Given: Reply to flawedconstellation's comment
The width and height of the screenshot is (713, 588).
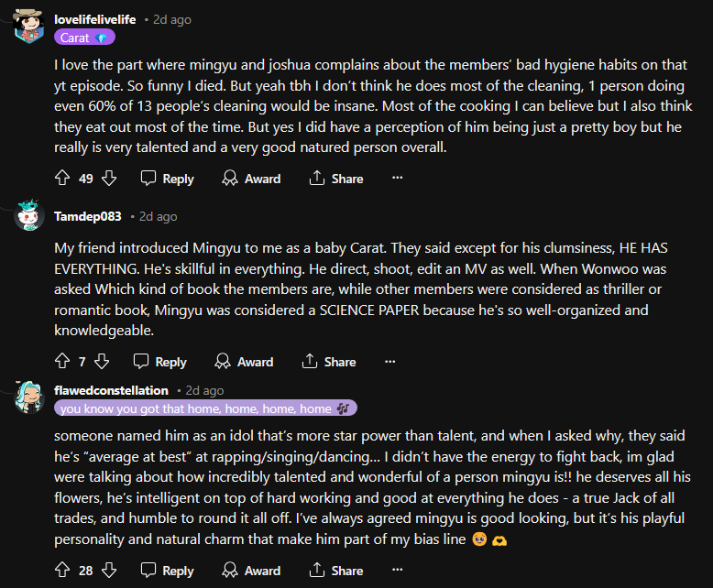Looking at the screenshot, I should pyautogui.click(x=168, y=570).
